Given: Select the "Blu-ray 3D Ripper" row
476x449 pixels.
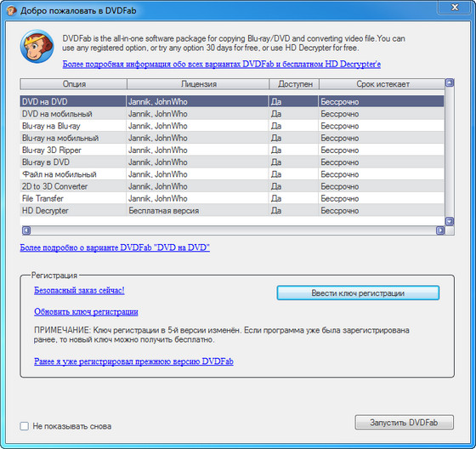Looking at the screenshot, I should (x=232, y=150).
